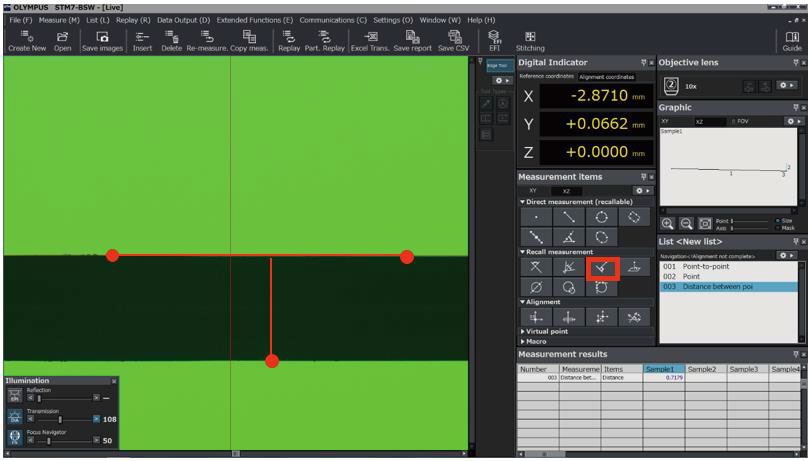Select the Size radio option in Graphic panel

[777, 220]
